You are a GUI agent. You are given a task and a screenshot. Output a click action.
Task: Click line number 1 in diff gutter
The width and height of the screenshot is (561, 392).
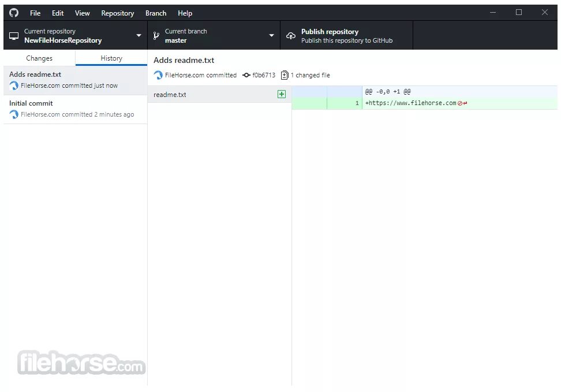[357, 103]
